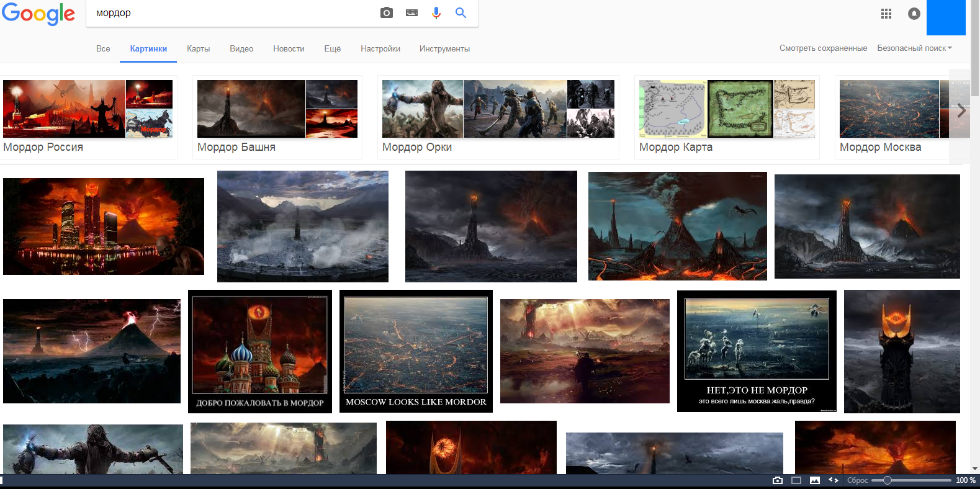The height and width of the screenshot is (489, 980).
Task: Click the Google logo
Action: coord(38,14)
